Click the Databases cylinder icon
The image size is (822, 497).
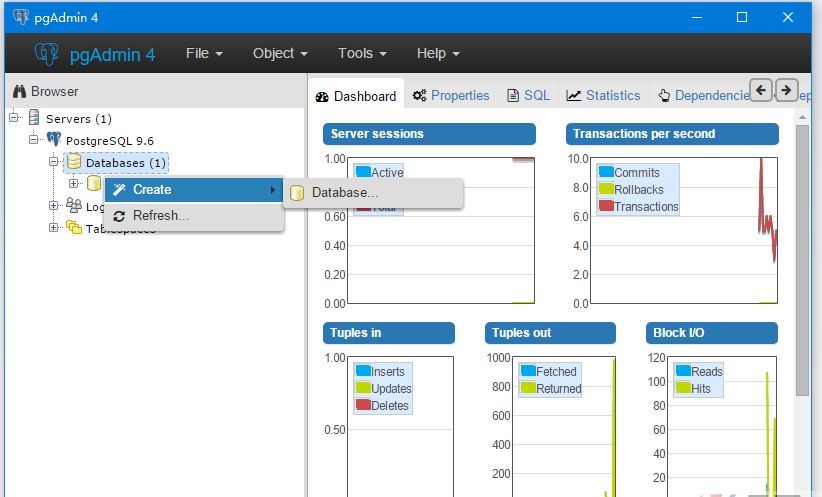point(74,161)
